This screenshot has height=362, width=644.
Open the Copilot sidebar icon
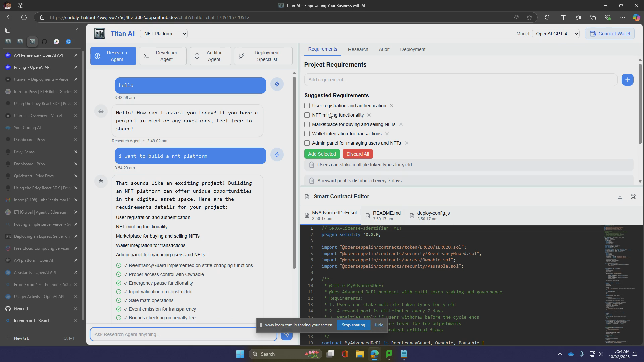(x=636, y=17)
